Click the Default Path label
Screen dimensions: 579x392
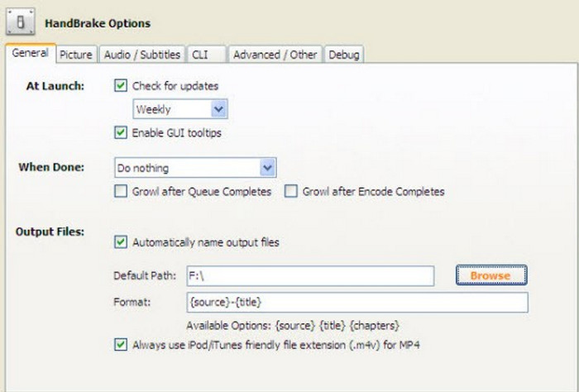[x=145, y=275]
